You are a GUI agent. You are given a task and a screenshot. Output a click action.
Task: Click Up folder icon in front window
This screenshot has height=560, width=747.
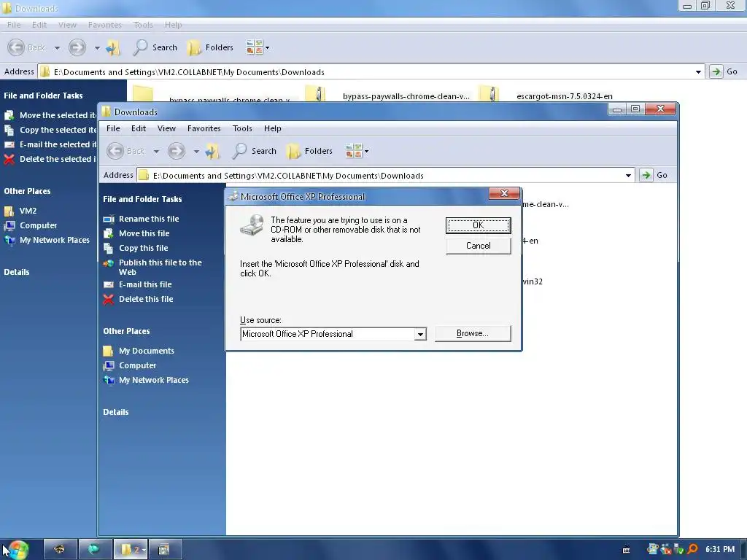click(x=212, y=152)
